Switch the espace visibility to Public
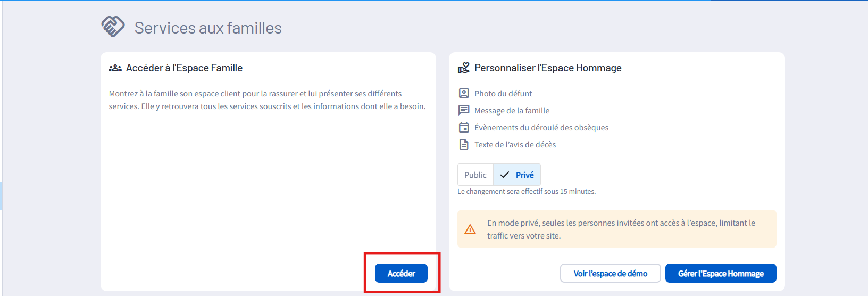Viewport: 868px width, 296px height. tap(475, 175)
